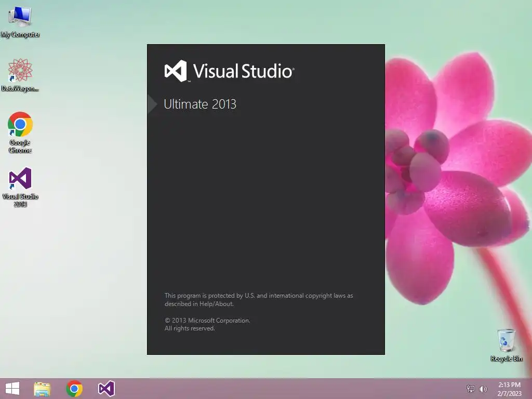Viewport: 532px width, 399px height.
Task: Click the "Ultimate 2013" splash text
Action: click(x=200, y=104)
